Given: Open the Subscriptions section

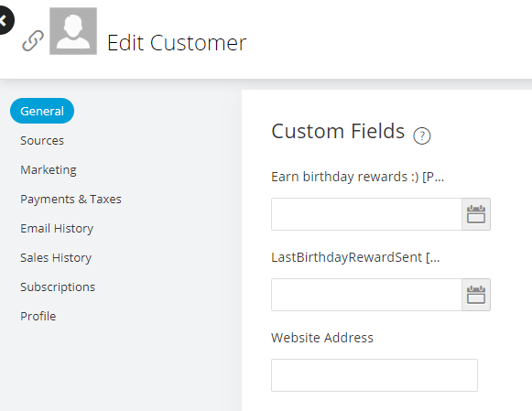Looking at the screenshot, I should pos(58,287).
